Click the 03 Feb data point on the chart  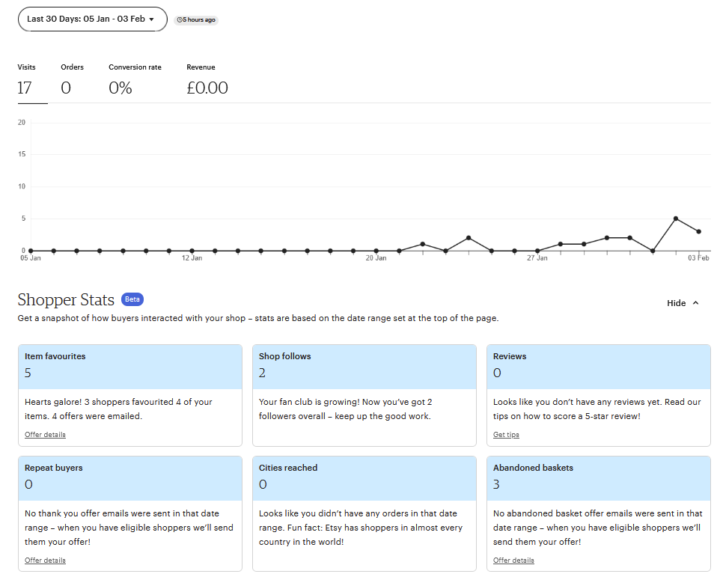coord(698,231)
